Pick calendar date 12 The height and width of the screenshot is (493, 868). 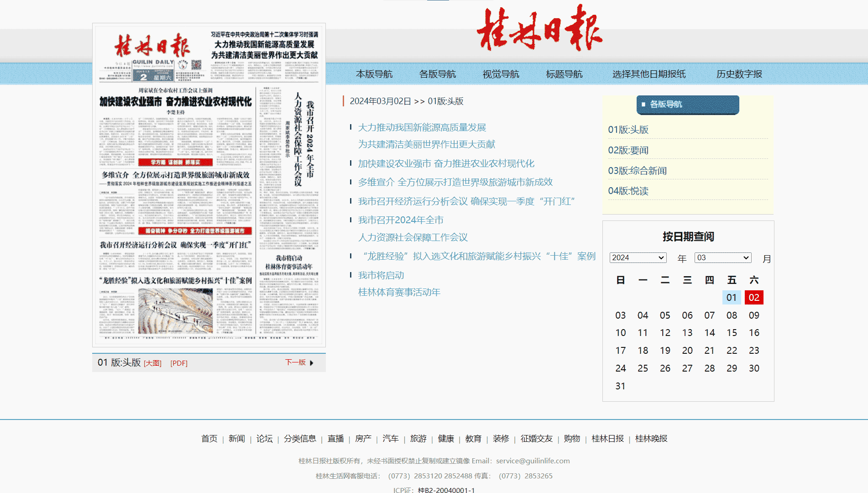pyautogui.click(x=665, y=333)
